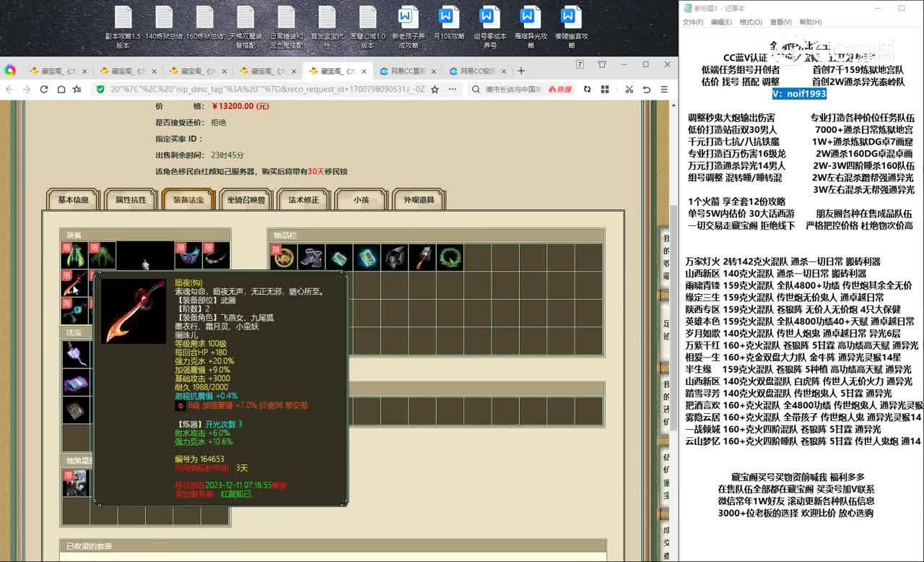Screen dimensions: 924x562
Task: Click the browser back arrow
Action: (9, 89)
